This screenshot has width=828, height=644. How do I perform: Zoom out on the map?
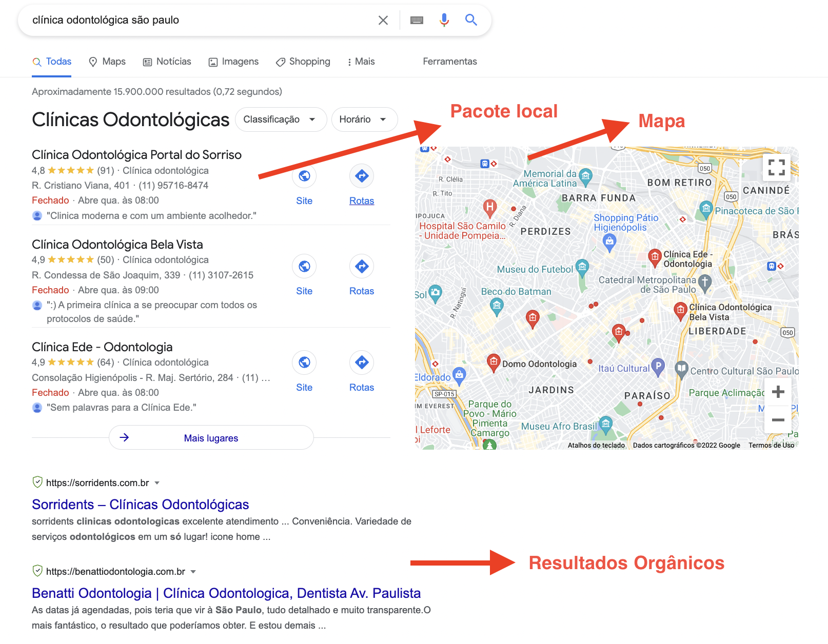click(x=778, y=420)
